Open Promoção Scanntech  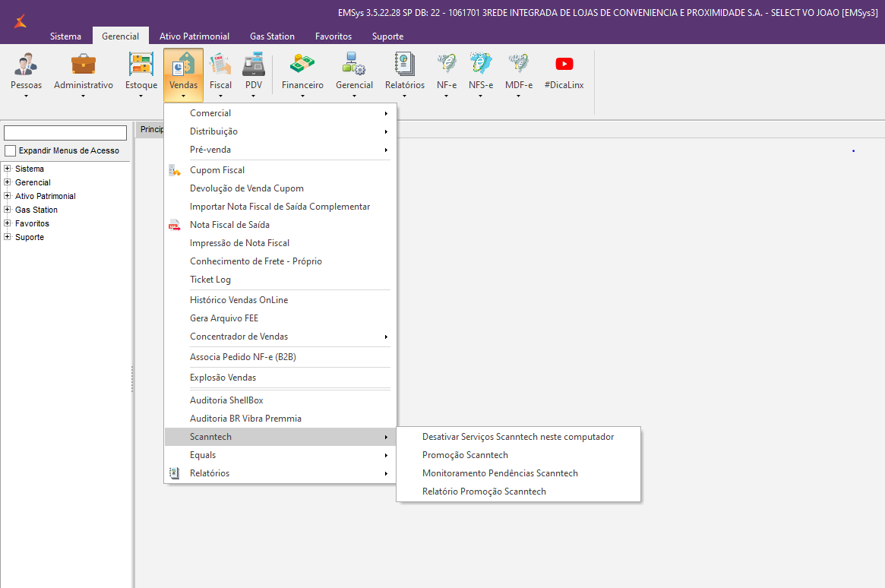[x=518, y=455]
